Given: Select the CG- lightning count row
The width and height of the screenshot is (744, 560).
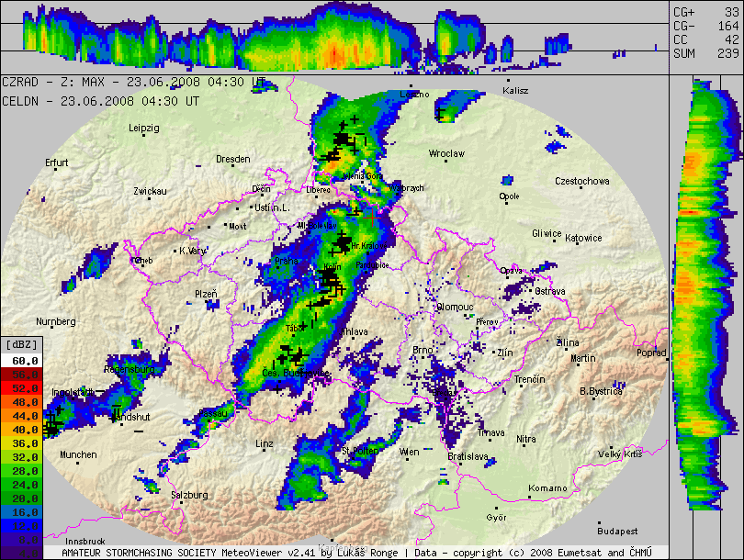Looking at the screenshot, I should coord(705,26).
